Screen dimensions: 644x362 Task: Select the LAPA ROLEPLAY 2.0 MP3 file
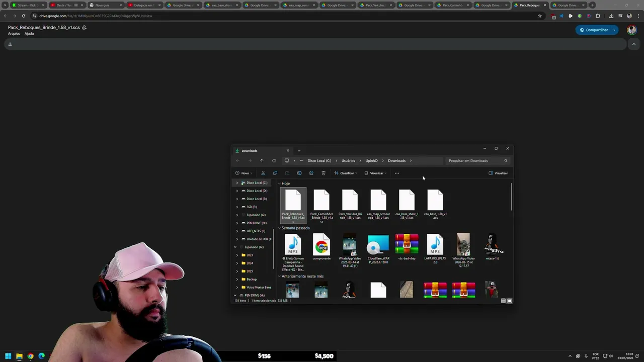tap(435, 248)
